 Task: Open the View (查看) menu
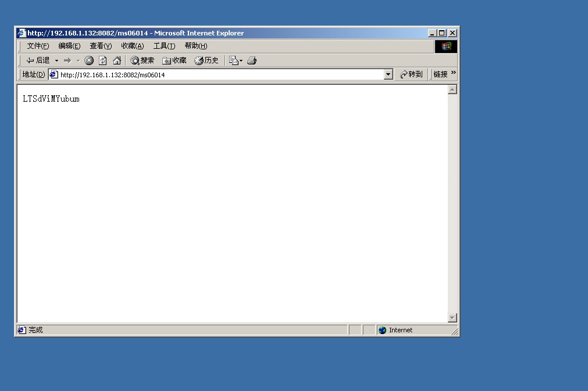pyautogui.click(x=101, y=46)
